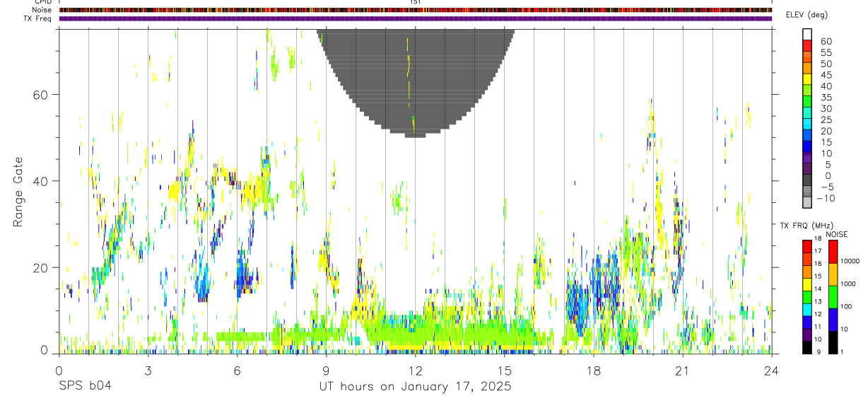
Task: Click the "45" value in the ELEV legend
Action: click(x=826, y=75)
